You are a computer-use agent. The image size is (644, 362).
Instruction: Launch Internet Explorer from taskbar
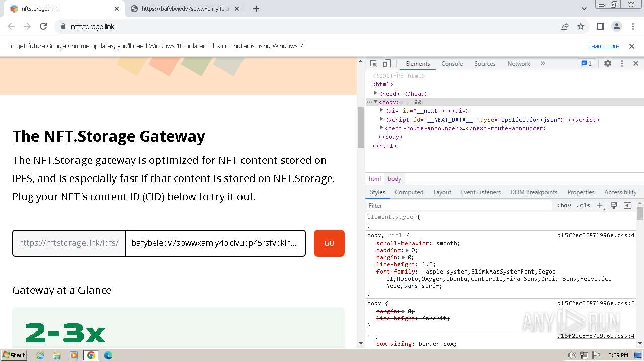40,355
